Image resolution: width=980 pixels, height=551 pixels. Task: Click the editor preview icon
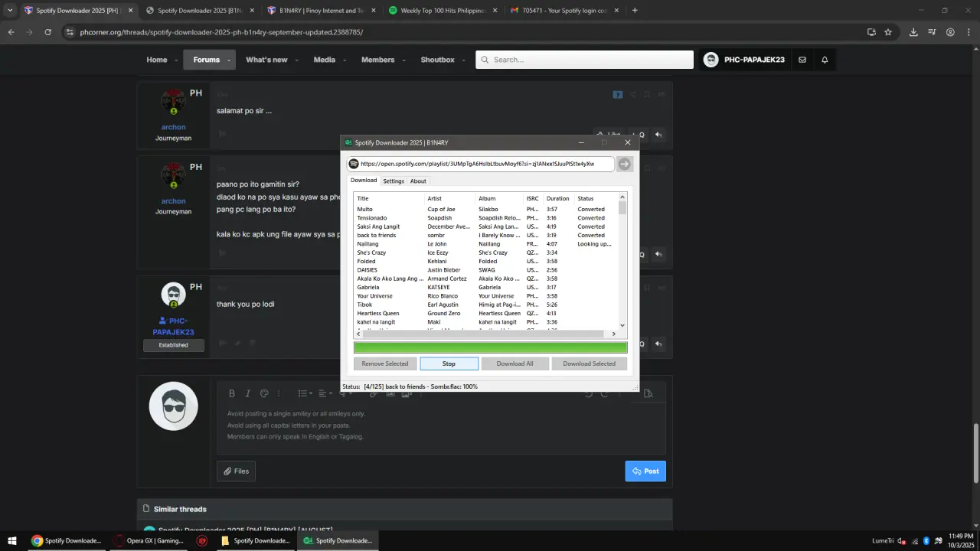tap(648, 393)
